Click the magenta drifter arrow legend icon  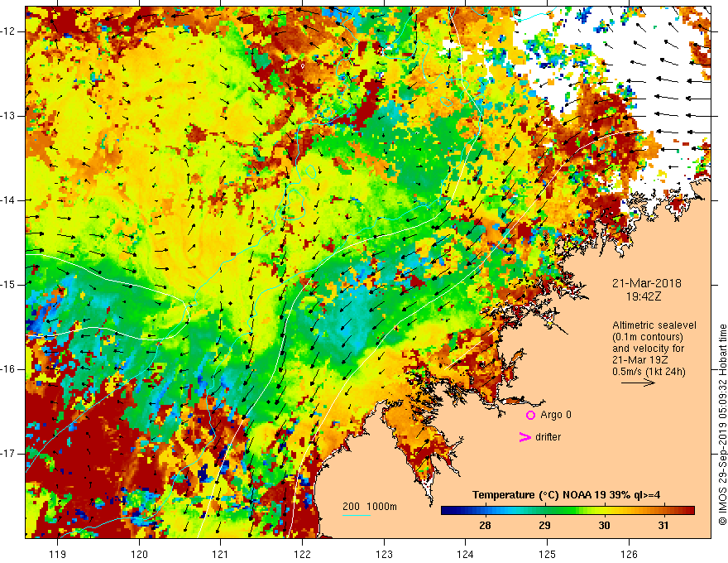pos(524,437)
